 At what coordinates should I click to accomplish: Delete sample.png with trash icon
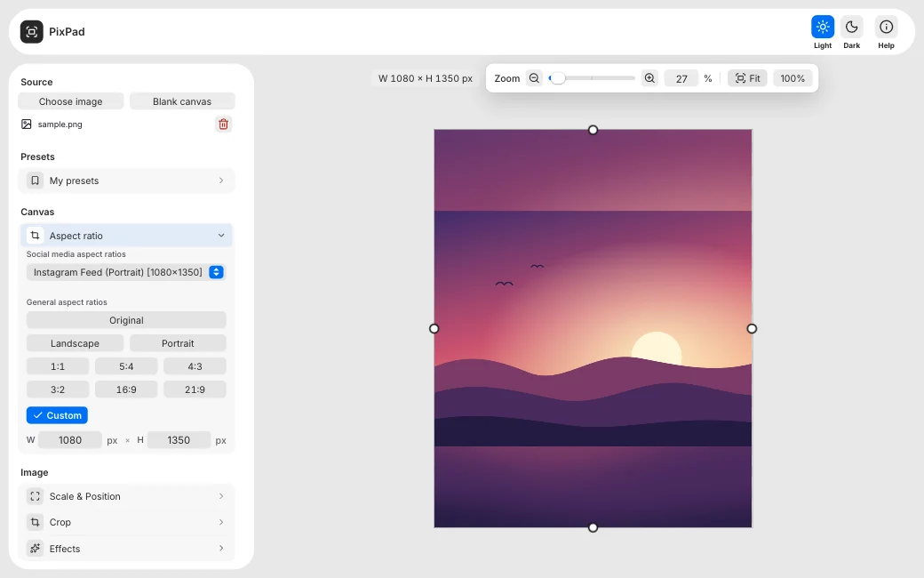(x=223, y=124)
